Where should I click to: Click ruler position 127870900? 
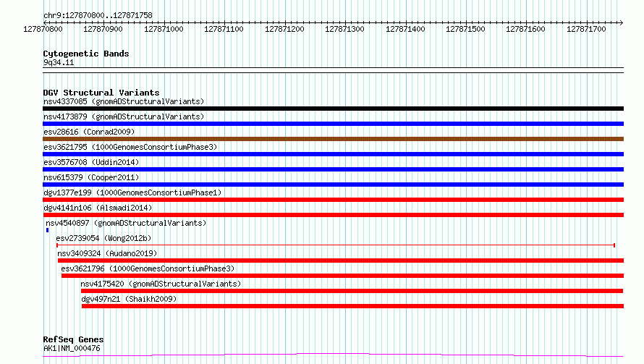click(x=103, y=29)
